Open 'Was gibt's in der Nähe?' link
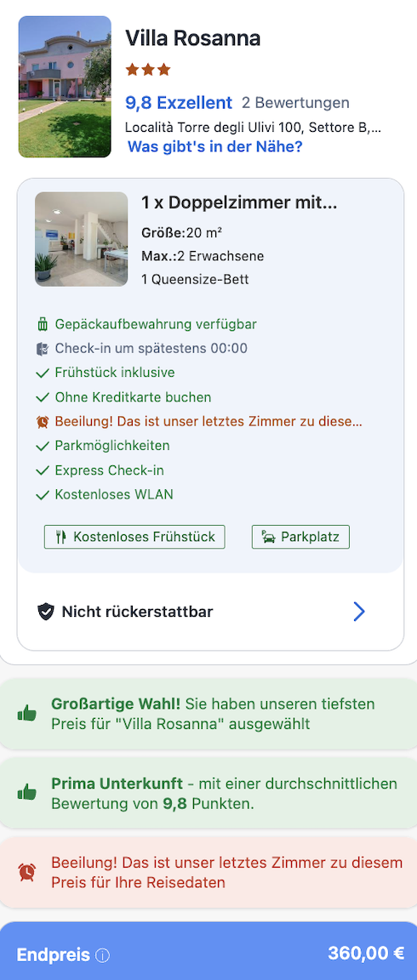 point(215,147)
